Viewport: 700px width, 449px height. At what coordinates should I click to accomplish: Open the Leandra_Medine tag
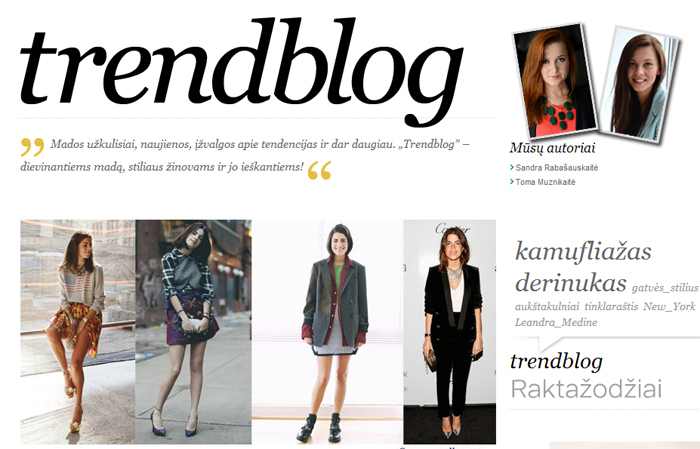pos(556,322)
